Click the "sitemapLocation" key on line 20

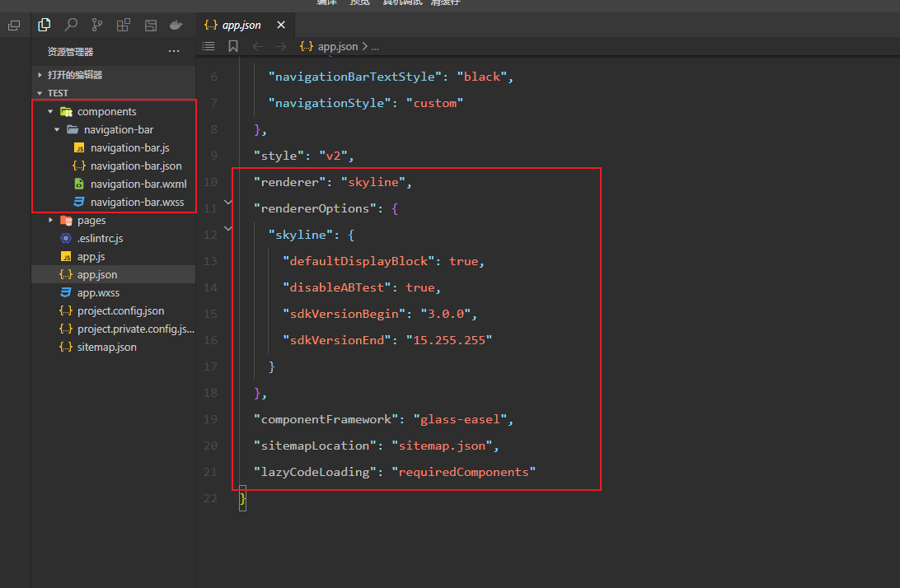(x=315, y=446)
